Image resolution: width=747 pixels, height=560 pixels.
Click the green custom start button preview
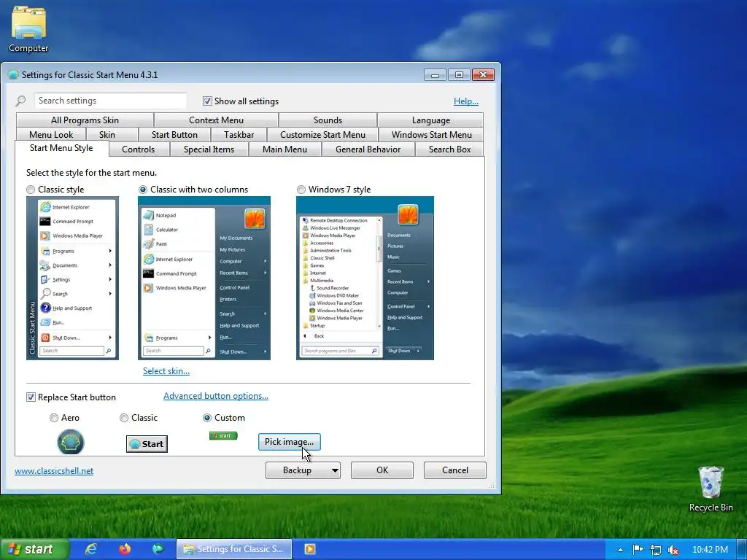(x=223, y=435)
